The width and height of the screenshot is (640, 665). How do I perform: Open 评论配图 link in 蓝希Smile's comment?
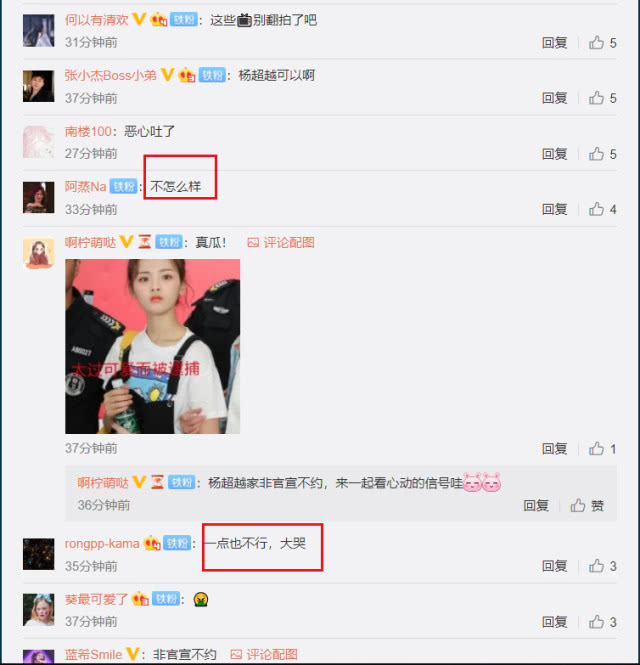pos(264,654)
